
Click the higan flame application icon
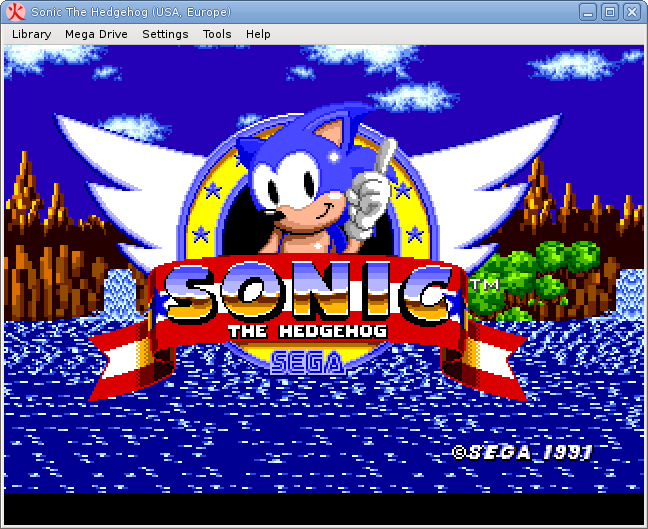(16, 12)
